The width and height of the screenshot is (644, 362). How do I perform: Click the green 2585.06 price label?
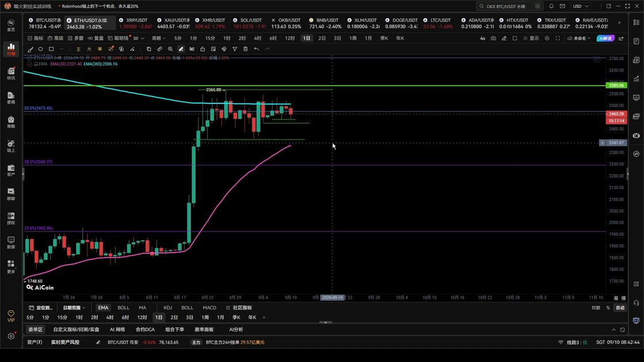click(x=616, y=86)
